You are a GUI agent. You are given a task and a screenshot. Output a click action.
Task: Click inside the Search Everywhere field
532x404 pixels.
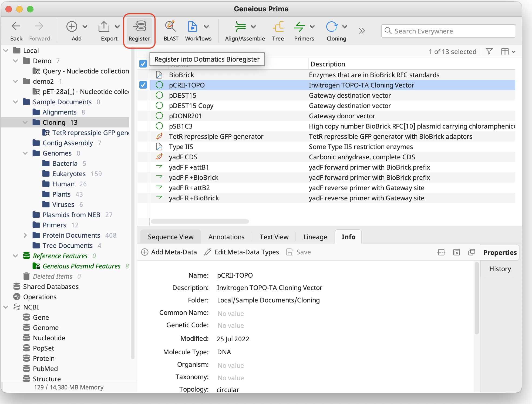448,31
